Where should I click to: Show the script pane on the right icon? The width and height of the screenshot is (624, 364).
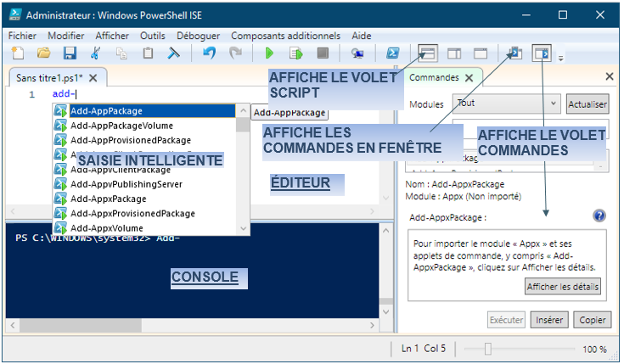tap(454, 53)
